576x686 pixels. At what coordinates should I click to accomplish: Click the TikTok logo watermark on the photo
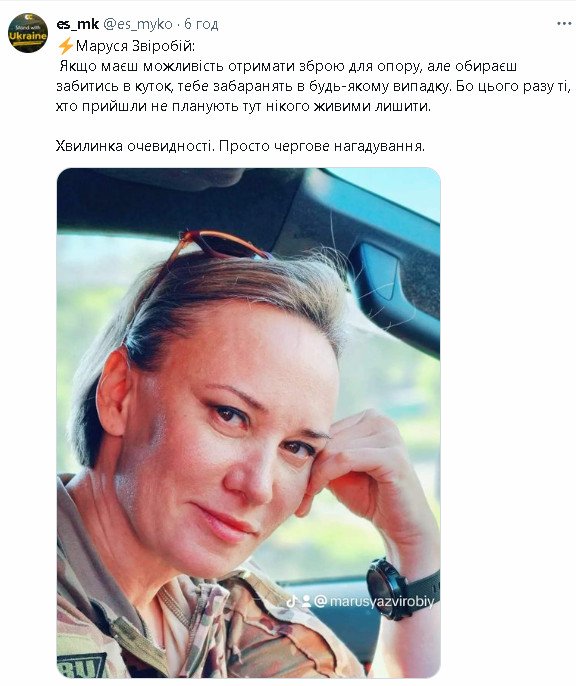pyautogui.click(x=291, y=602)
